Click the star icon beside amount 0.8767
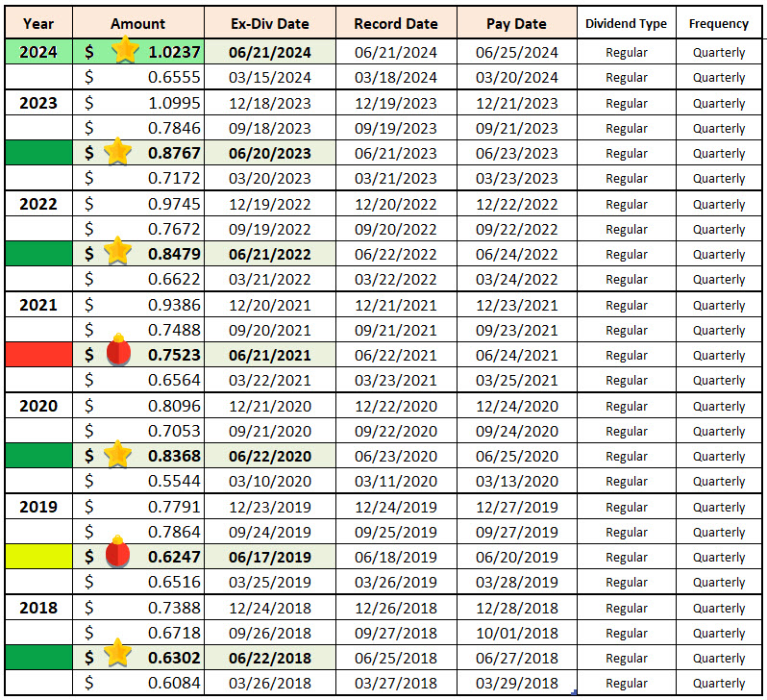 tap(117, 152)
